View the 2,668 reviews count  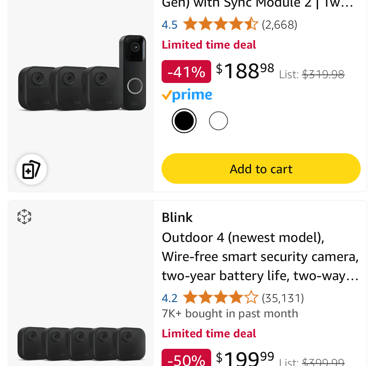(279, 25)
